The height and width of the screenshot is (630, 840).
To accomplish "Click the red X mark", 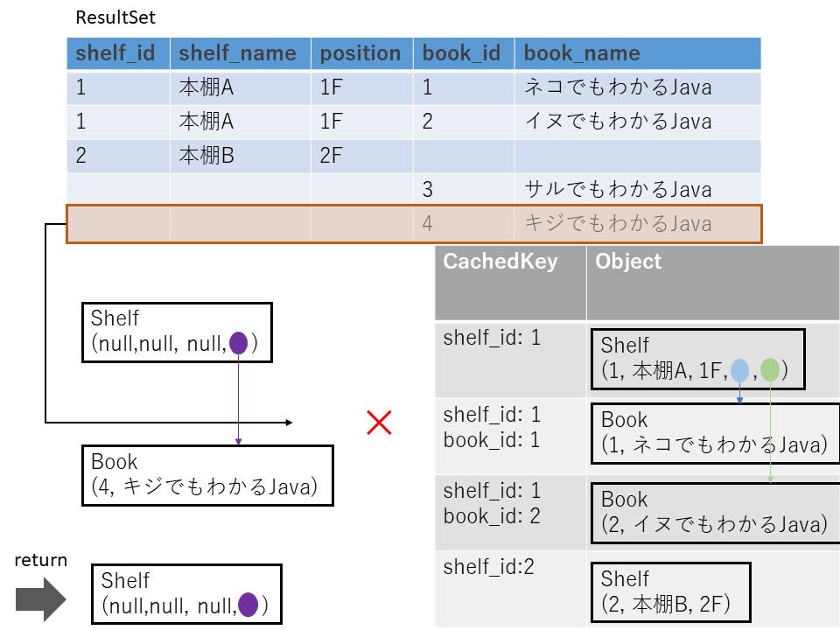I will (x=378, y=423).
